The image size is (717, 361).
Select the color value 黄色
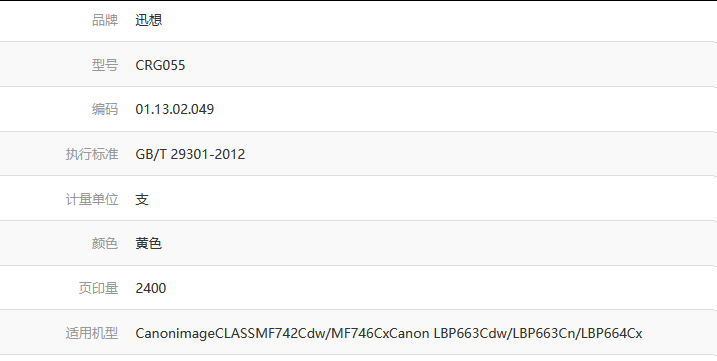coord(149,243)
